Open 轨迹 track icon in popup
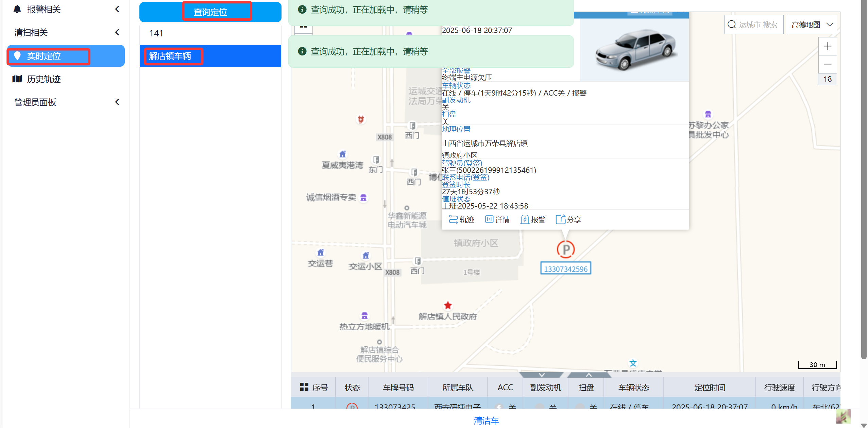Image resolution: width=868 pixels, height=428 pixels. (x=453, y=219)
